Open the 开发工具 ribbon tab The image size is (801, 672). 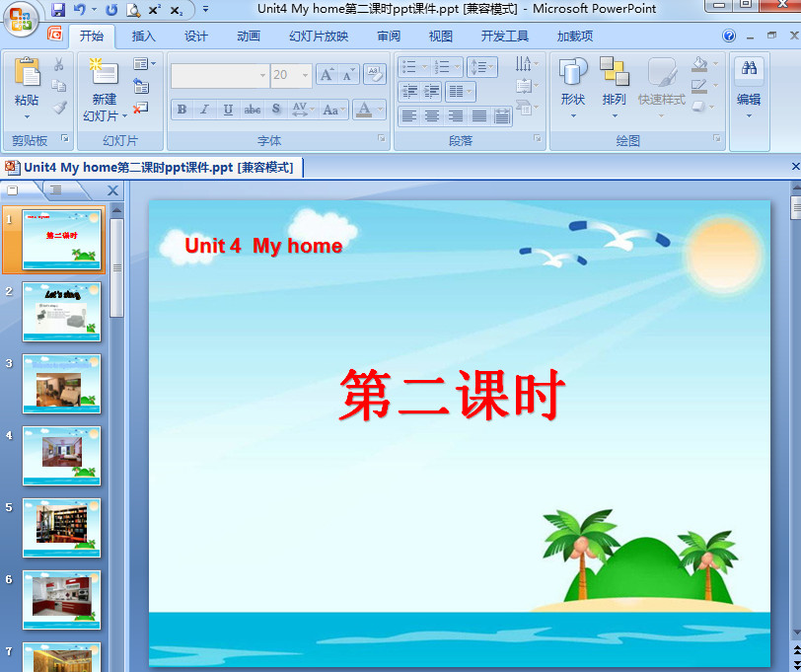504,37
